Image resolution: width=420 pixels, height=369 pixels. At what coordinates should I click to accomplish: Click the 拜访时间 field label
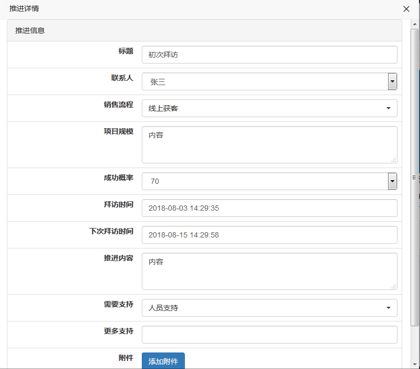(118, 204)
